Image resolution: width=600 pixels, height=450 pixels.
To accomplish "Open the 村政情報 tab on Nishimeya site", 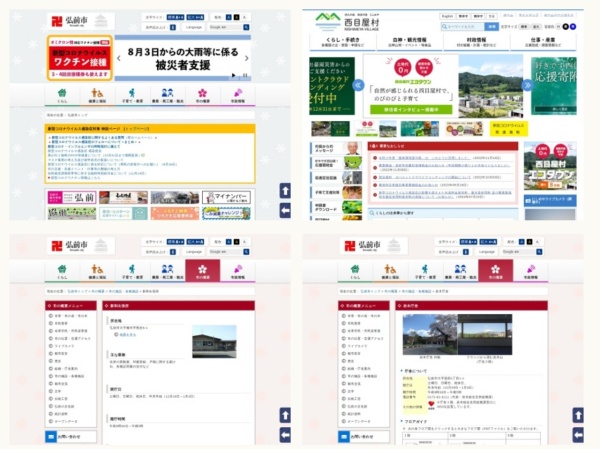I will 476,42.
